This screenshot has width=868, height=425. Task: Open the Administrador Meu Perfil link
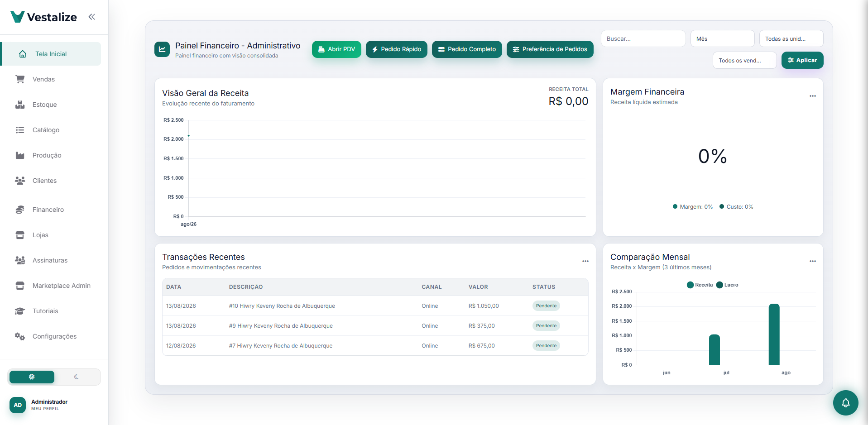49,405
